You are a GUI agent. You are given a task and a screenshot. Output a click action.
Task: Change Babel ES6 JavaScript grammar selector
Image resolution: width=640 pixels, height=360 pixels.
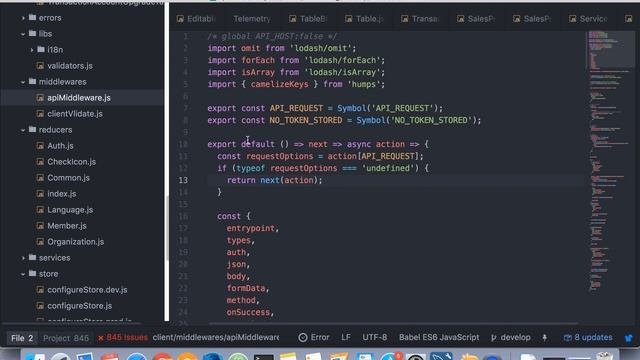(439, 338)
